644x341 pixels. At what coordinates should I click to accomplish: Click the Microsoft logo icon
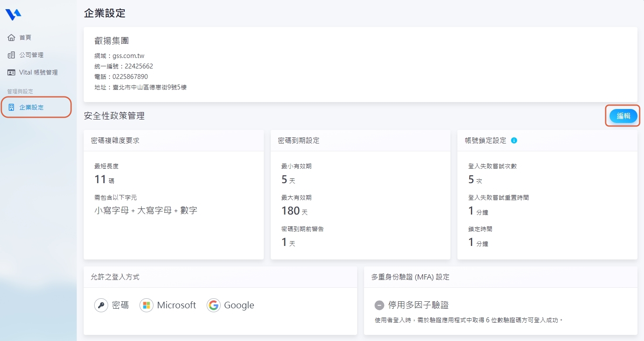(x=147, y=305)
